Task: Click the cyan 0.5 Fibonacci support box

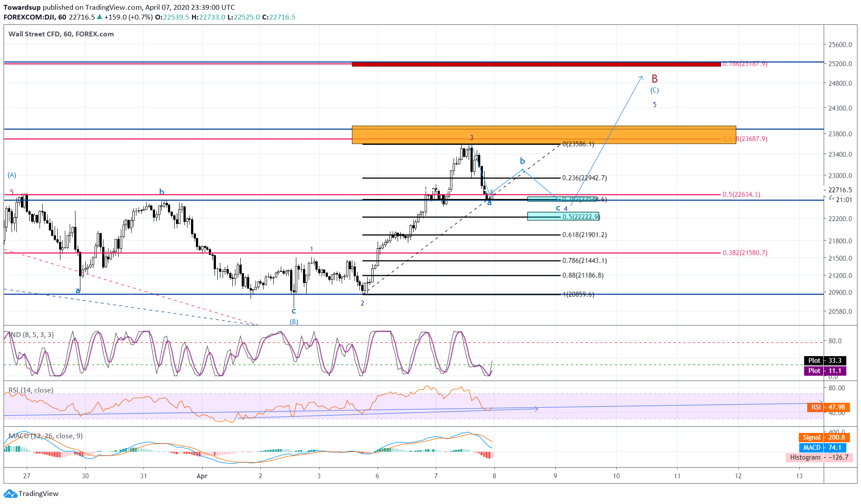Action: coord(563,216)
